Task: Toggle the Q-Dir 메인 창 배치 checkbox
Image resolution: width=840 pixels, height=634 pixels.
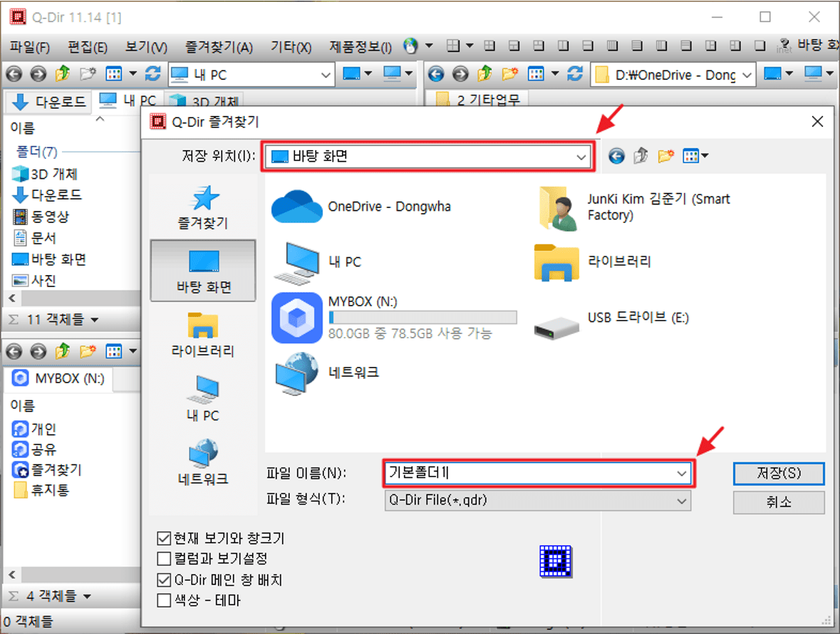Action: tap(164, 580)
